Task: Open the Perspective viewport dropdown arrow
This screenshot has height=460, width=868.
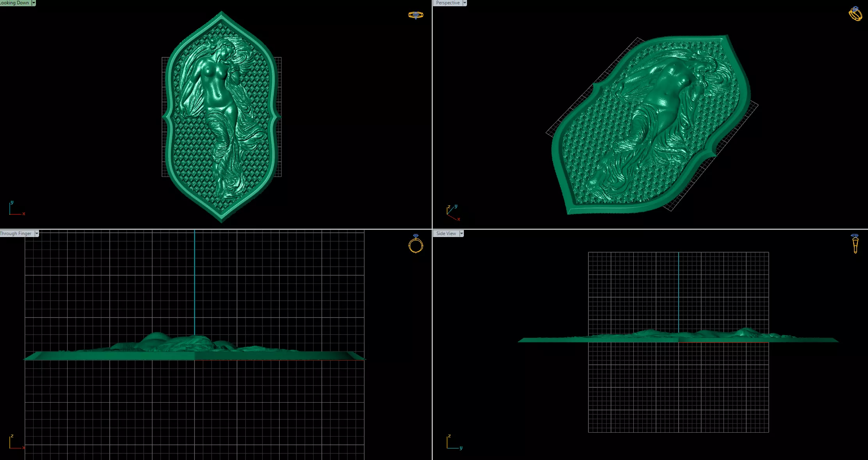Action: pyautogui.click(x=465, y=3)
